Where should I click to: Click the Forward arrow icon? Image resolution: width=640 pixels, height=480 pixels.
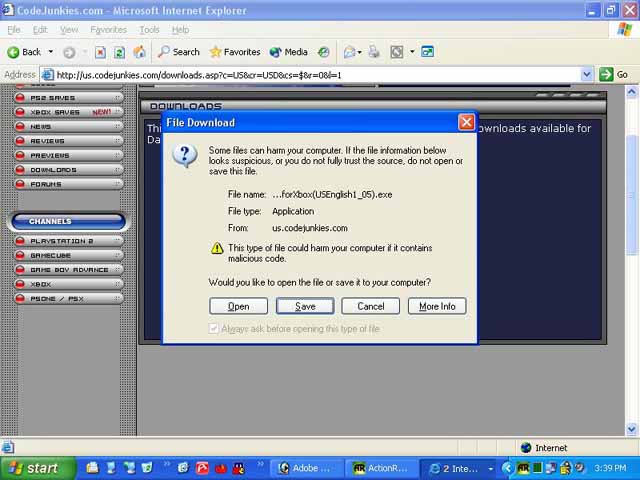pyautogui.click(x=69, y=52)
